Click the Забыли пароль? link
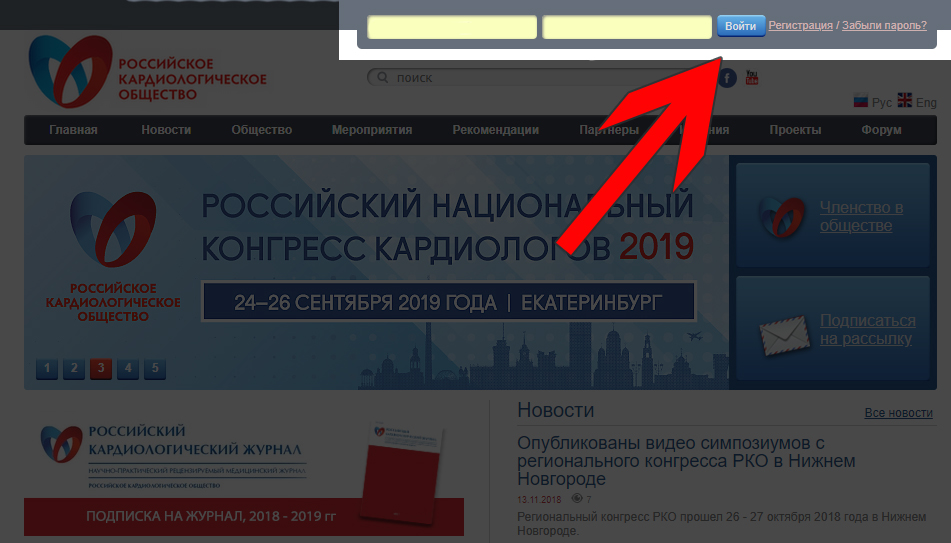Viewport: 951px width, 543px height. tap(884, 25)
